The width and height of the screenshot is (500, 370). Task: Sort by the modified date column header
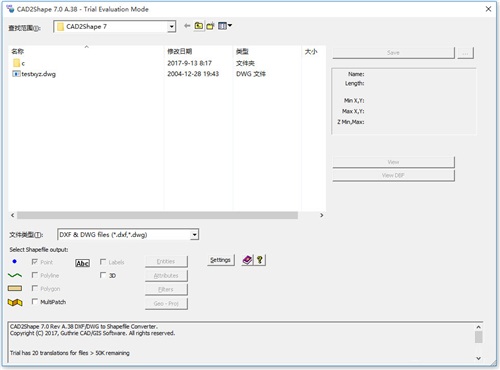tap(198, 51)
